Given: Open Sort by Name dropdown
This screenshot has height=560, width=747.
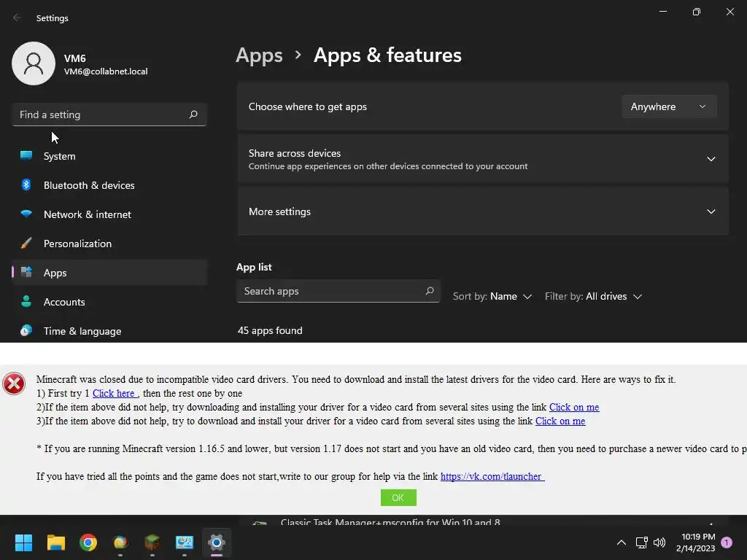Looking at the screenshot, I should [492, 296].
